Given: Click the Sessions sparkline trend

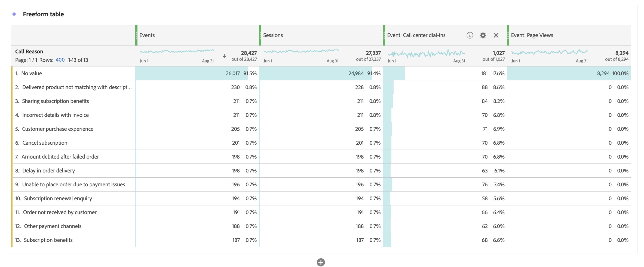Looking at the screenshot, I should [x=301, y=51].
